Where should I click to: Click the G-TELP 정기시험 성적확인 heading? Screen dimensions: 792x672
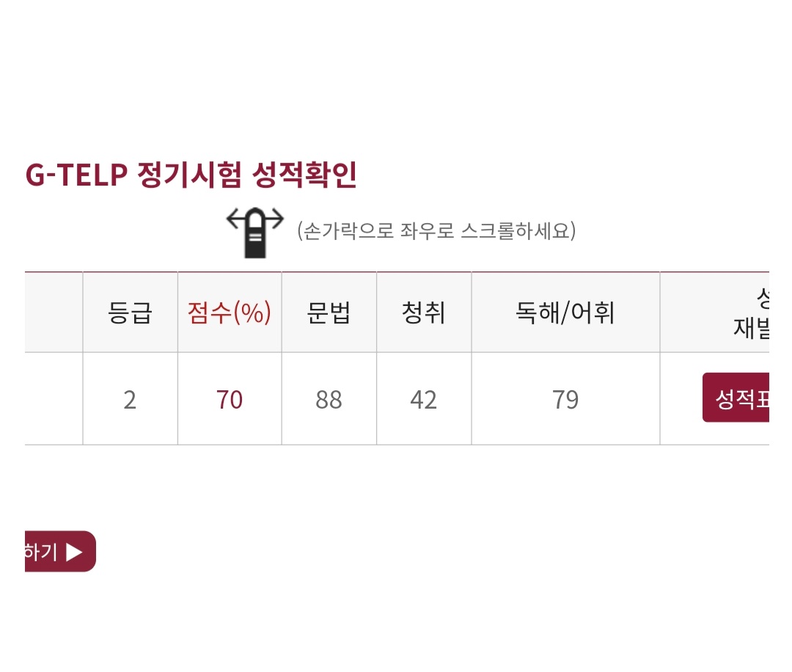tap(191, 175)
